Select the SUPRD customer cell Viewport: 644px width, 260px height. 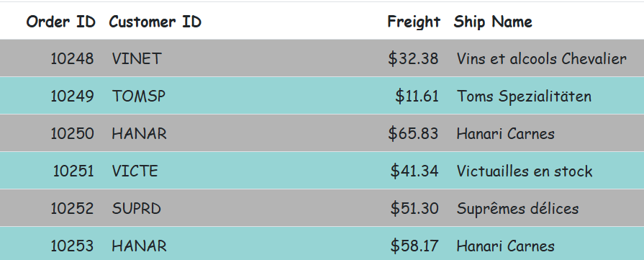pyautogui.click(x=137, y=208)
